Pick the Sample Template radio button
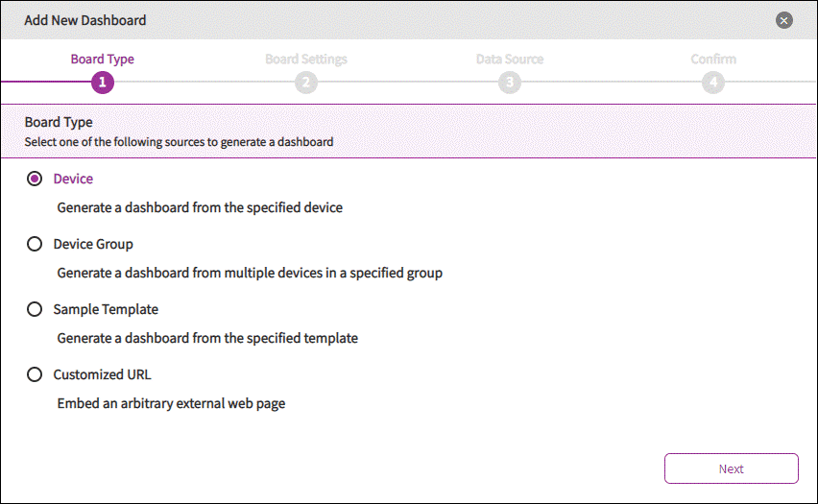The width and height of the screenshot is (818, 504). (x=35, y=309)
